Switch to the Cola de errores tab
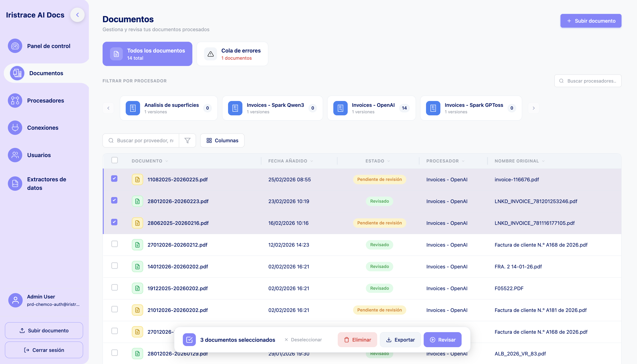The width and height of the screenshot is (637, 364). tap(232, 54)
